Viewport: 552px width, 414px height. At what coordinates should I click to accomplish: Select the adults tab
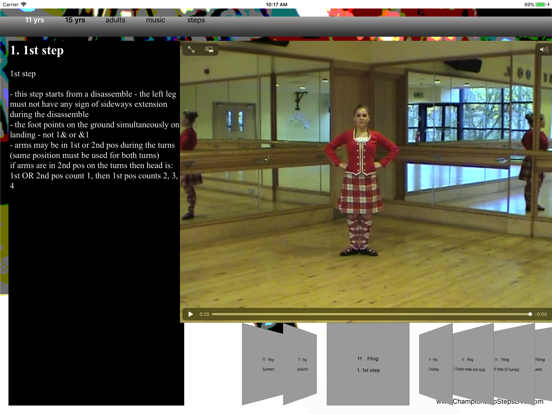point(115,20)
